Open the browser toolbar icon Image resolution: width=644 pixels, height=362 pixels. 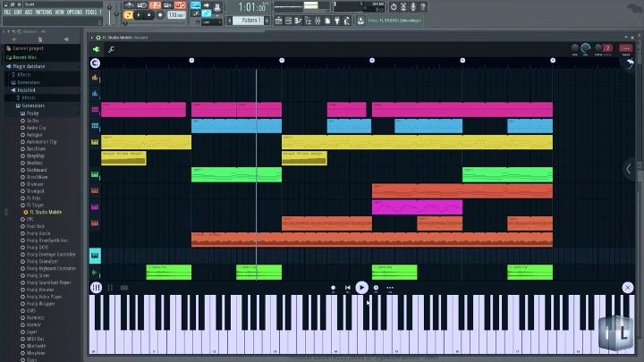[x=308, y=21]
